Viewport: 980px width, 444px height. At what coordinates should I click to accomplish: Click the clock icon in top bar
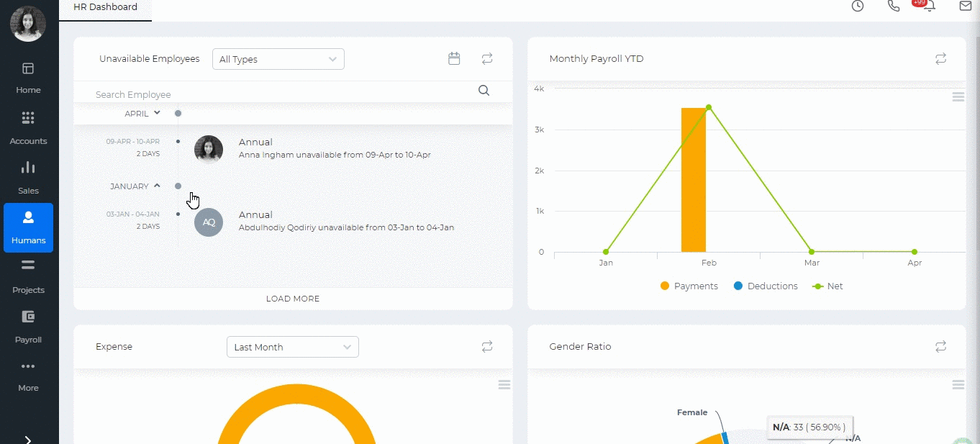pyautogui.click(x=858, y=6)
